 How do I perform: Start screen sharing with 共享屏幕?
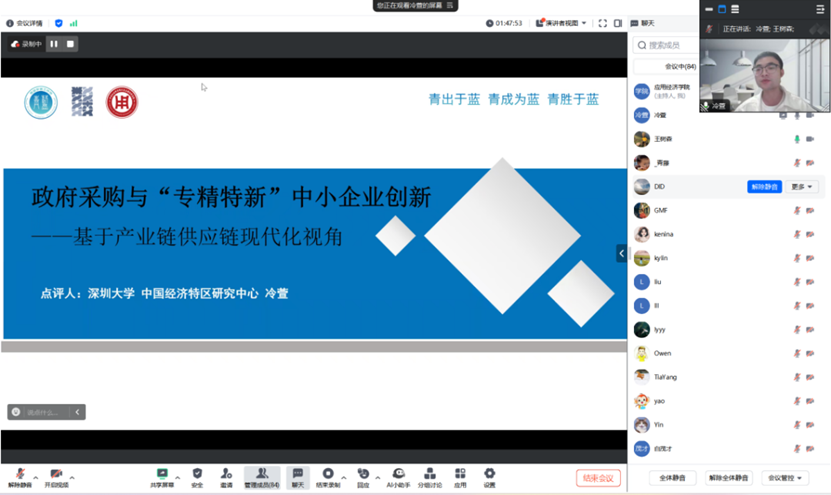[x=162, y=477]
